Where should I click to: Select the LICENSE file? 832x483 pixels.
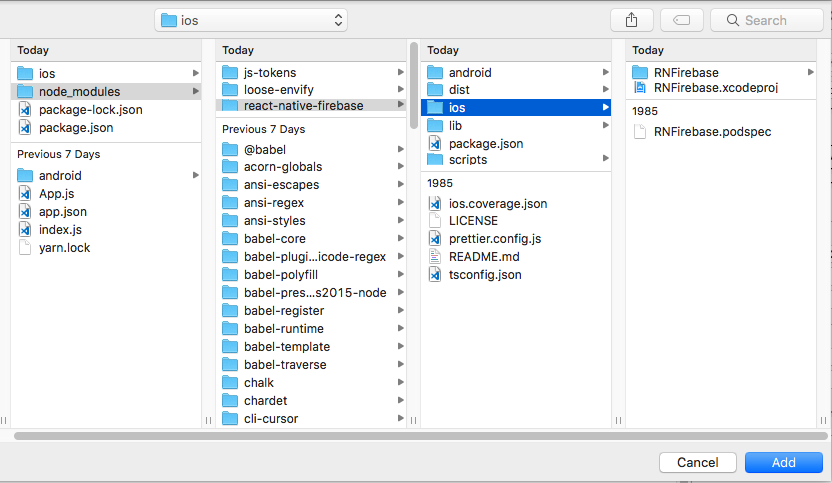[516, 221]
